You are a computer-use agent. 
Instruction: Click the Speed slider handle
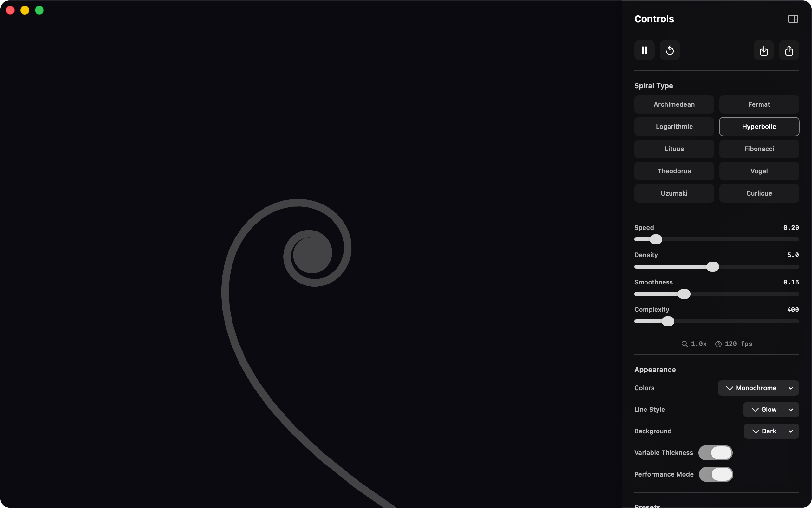pos(656,239)
